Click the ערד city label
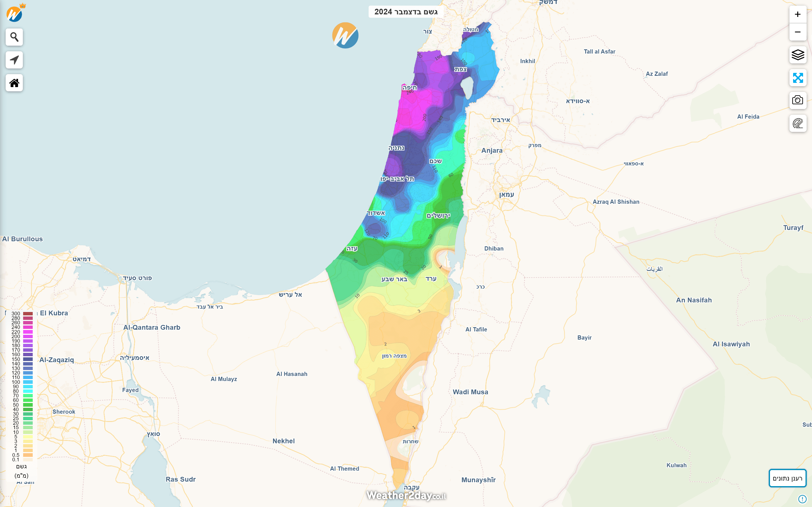The image size is (812, 507). (431, 279)
